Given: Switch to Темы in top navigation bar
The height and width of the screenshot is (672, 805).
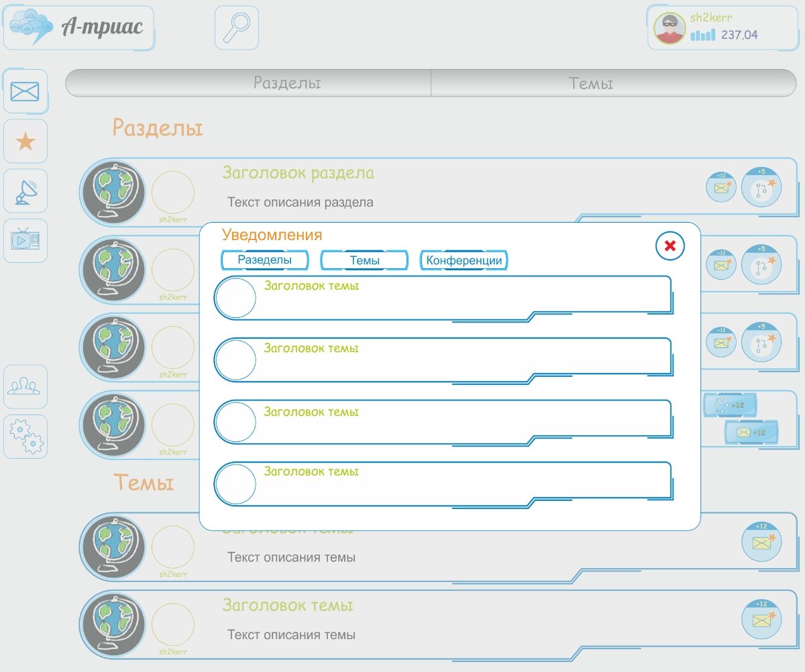Looking at the screenshot, I should point(590,83).
